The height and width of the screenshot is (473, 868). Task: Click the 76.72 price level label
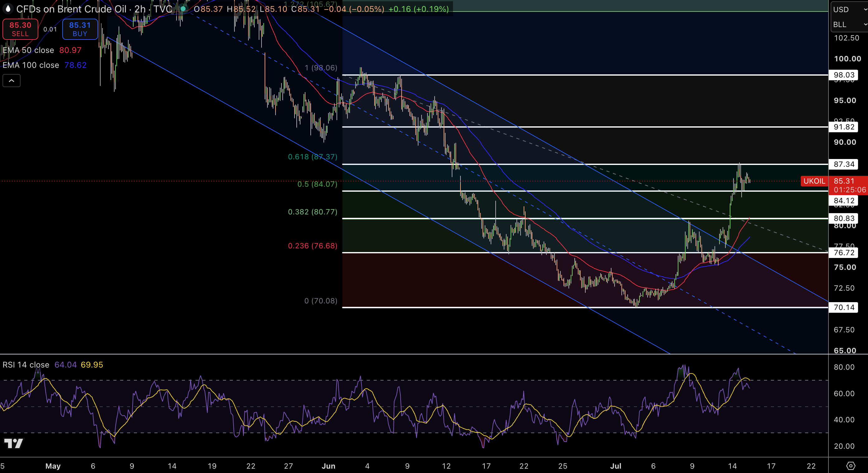click(x=844, y=253)
